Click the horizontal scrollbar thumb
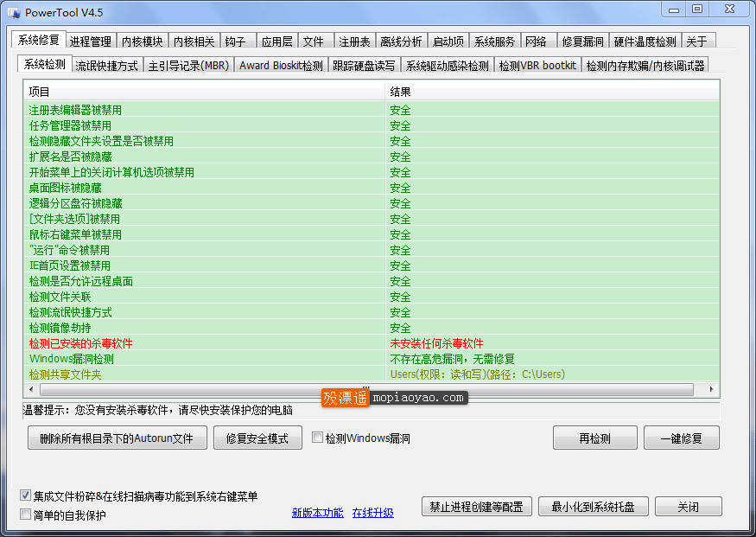 pyautogui.click(x=366, y=389)
